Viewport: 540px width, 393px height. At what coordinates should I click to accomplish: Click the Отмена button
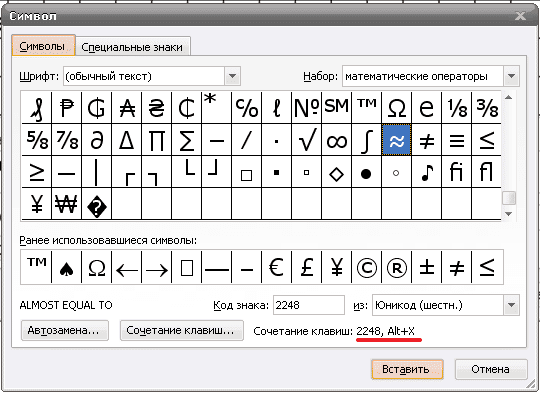[x=491, y=370]
